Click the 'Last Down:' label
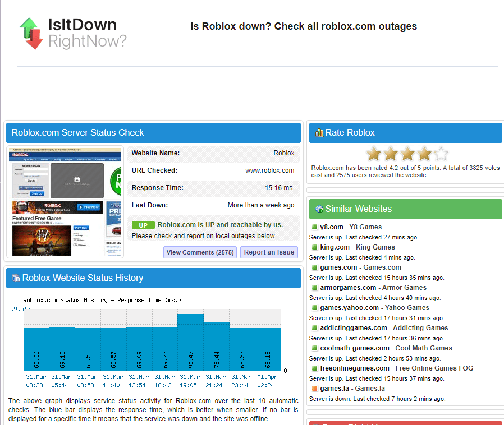The image size is (504, 425). [x=150, y=205]
